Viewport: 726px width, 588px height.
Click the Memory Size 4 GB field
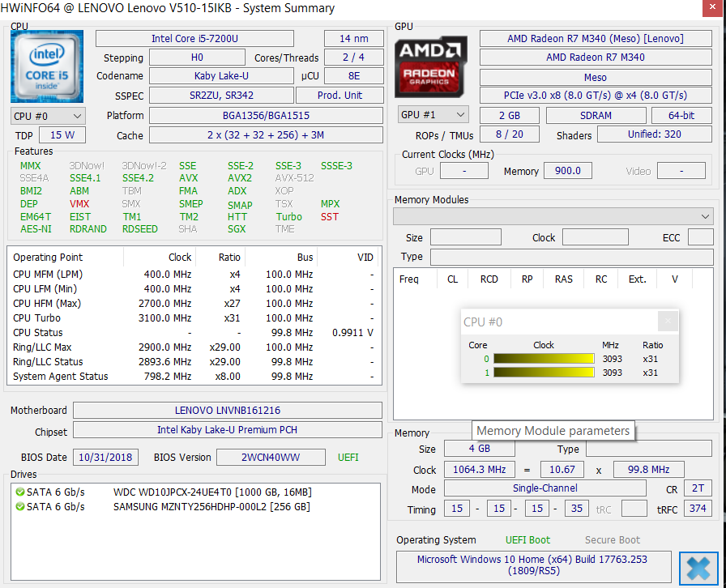[x=479, y=448]
